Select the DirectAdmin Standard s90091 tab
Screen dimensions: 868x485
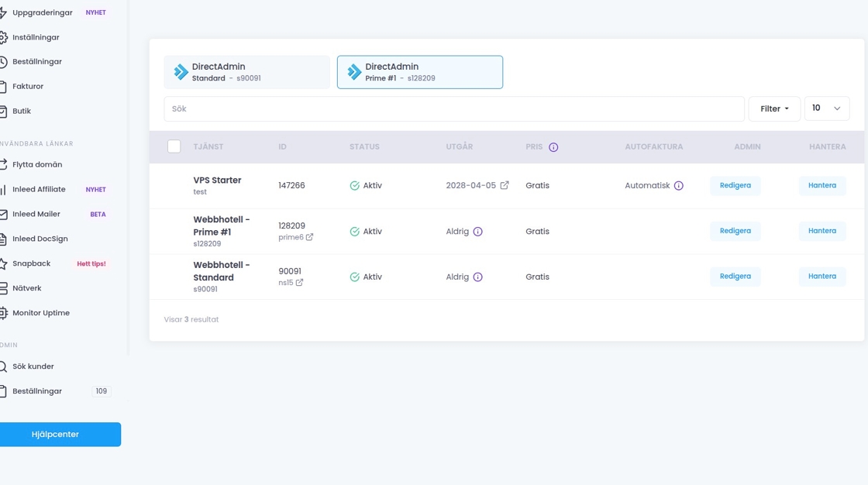point(246,72)
